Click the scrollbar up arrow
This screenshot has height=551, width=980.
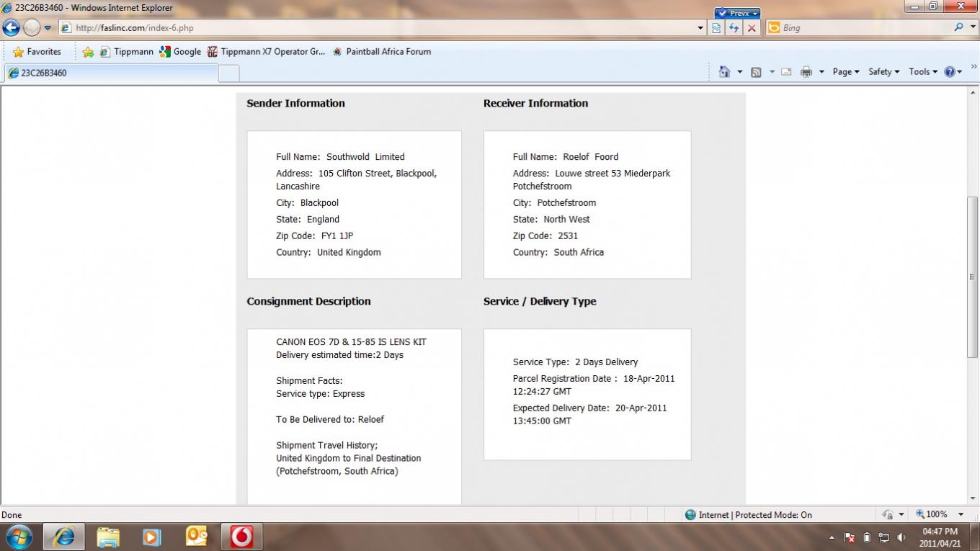[x=973, y=93]
